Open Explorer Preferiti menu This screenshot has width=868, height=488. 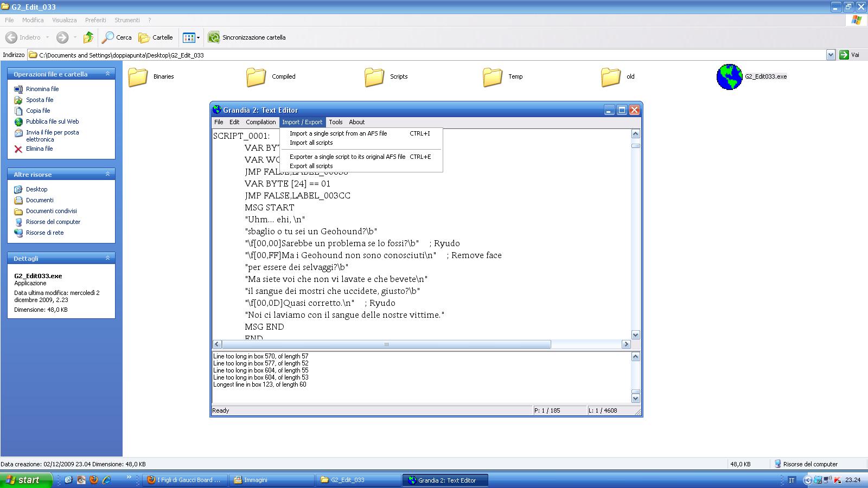(x=95, y=20)
